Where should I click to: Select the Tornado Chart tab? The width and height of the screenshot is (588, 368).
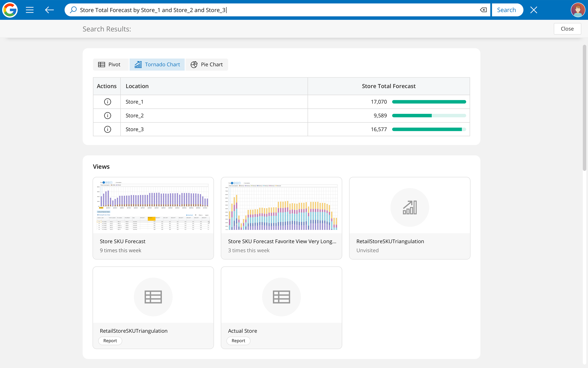click(157, 64)
